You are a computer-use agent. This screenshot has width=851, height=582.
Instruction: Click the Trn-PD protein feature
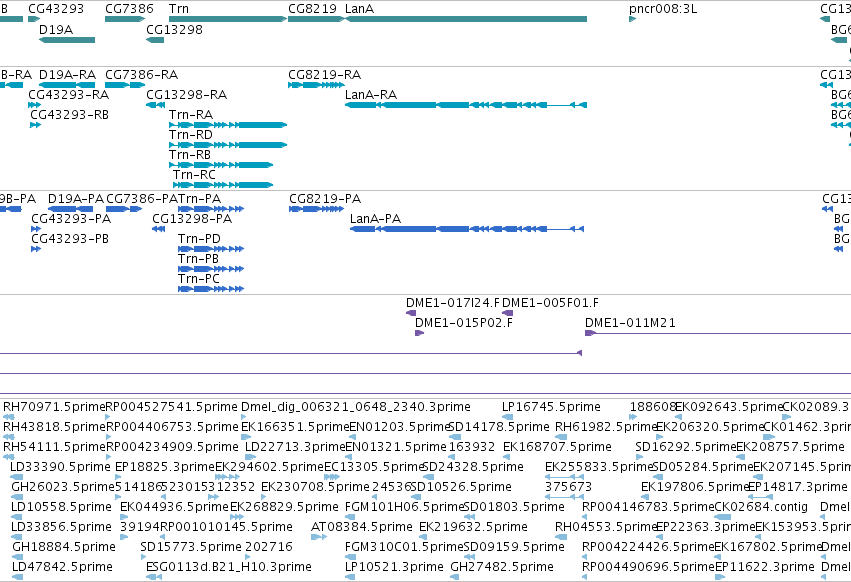[x=211, y=249]
